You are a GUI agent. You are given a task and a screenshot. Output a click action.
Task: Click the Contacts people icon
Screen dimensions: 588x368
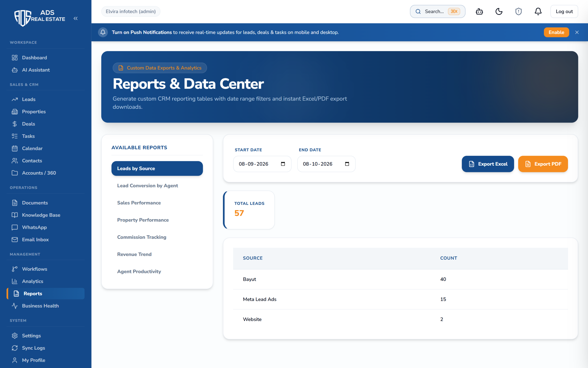pos(14,161)
